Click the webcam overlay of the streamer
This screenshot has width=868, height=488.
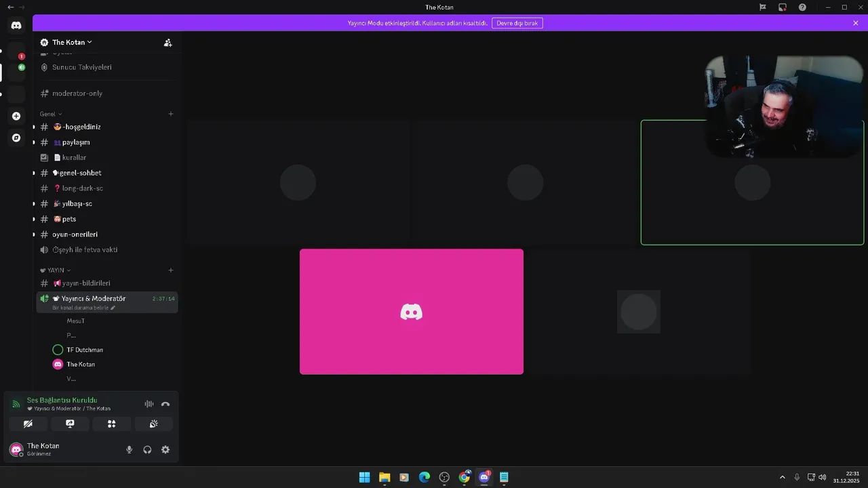click(x=785, y=106)
